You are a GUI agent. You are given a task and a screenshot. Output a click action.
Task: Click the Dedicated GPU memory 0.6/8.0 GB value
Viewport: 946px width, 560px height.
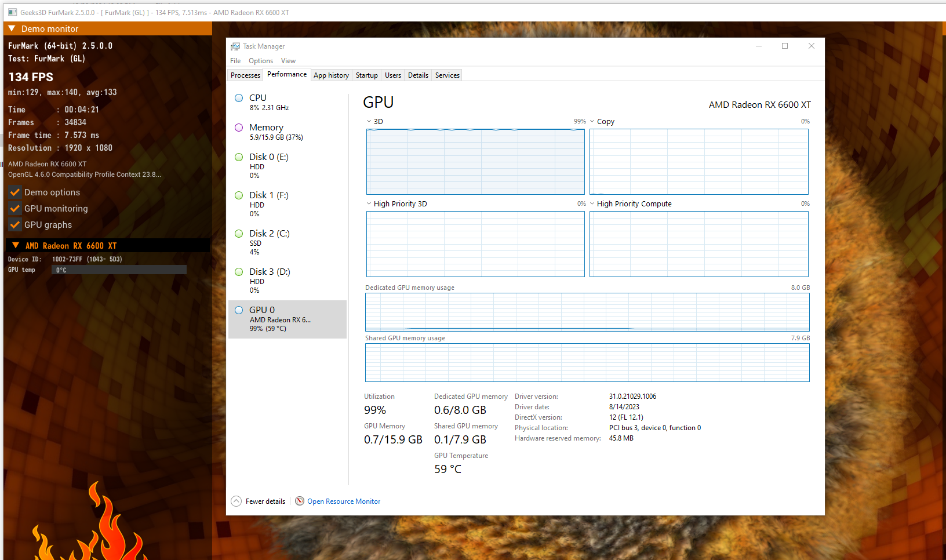click(x=460, y=410)
